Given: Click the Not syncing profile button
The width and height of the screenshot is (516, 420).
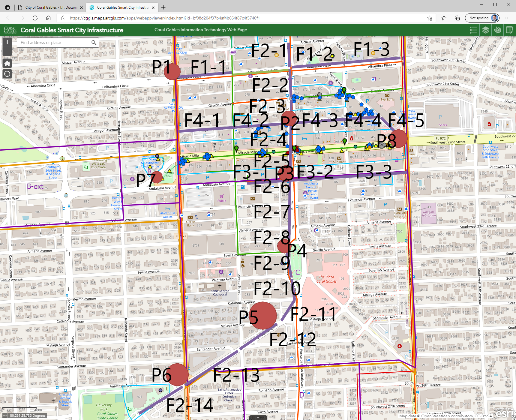Looking at the screenshot, I should [x=482, y=18].
